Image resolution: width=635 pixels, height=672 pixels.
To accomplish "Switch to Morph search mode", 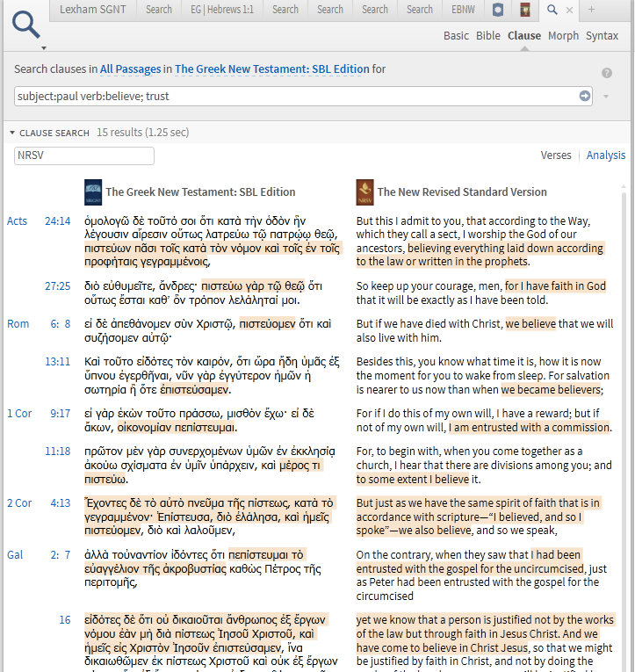I will (563, 35).
